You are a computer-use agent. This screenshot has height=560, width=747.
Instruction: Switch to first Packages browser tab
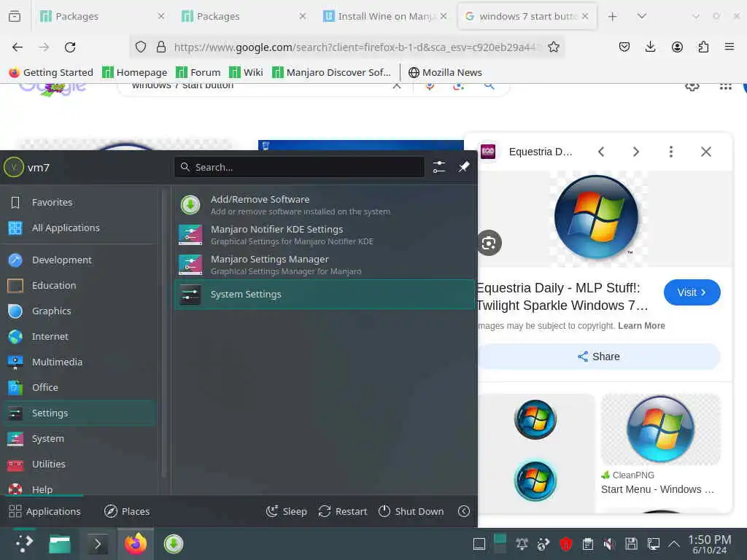tap(102, 16)
